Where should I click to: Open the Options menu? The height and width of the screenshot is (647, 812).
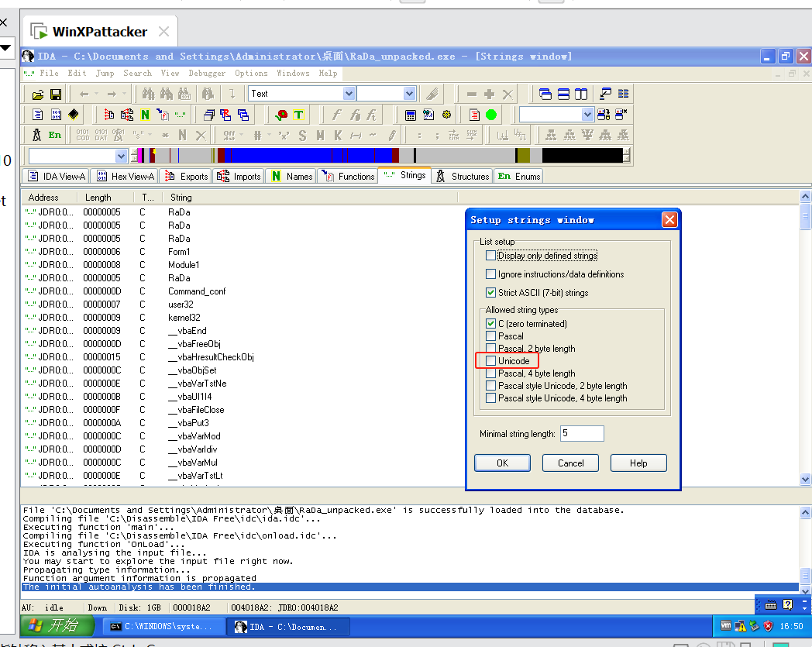[251, 74]
